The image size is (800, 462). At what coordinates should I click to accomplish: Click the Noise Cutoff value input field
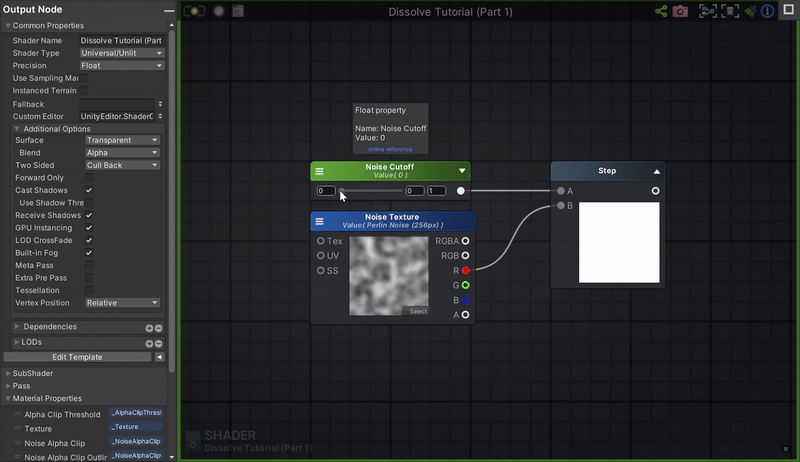pos(326,191)
